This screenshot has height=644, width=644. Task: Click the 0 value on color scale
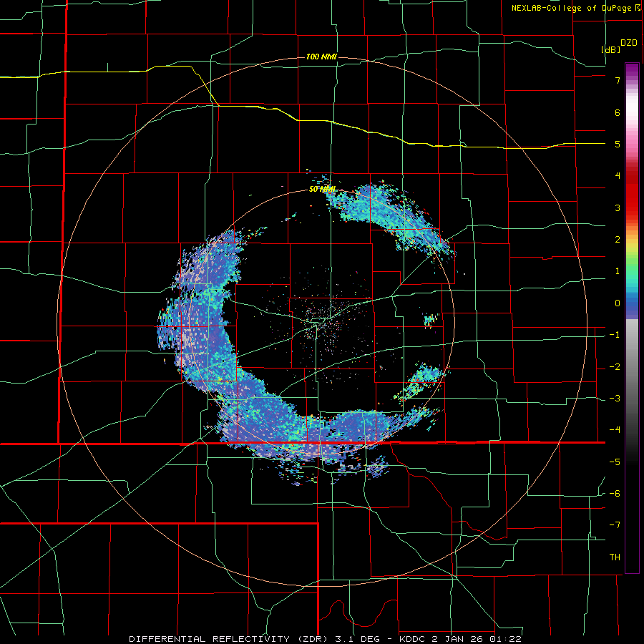pos(618,303)
